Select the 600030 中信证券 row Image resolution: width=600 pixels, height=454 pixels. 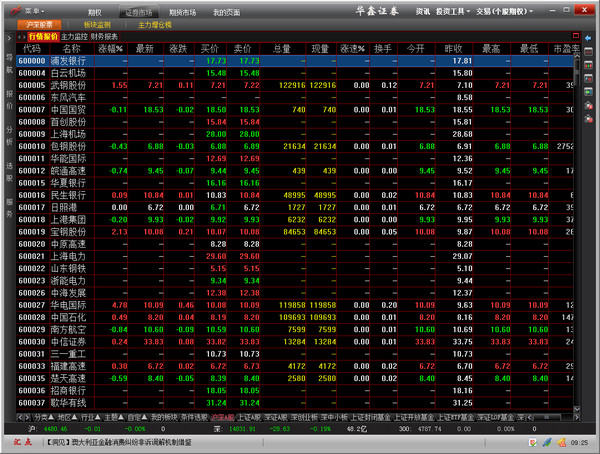295,342
